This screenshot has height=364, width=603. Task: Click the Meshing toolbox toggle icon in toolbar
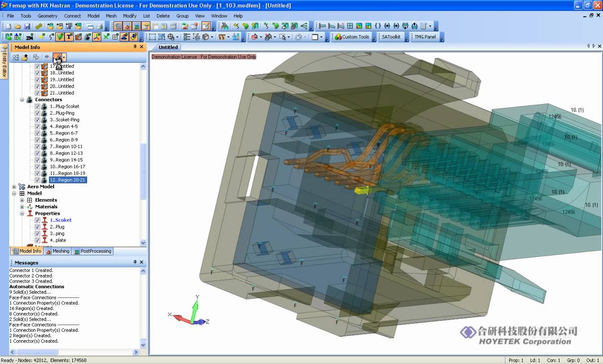127,26
